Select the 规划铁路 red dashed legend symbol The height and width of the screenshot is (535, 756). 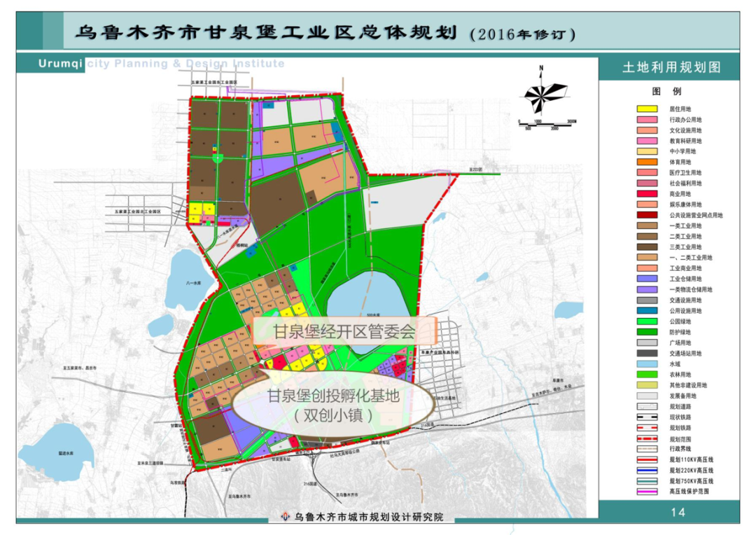pos(647,428)
